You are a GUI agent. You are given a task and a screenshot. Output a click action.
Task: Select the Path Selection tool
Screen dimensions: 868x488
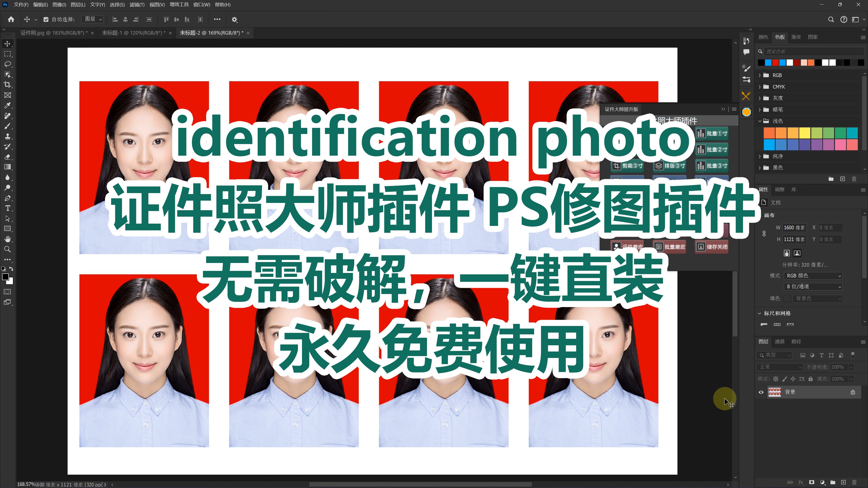[x=7, y=218]
